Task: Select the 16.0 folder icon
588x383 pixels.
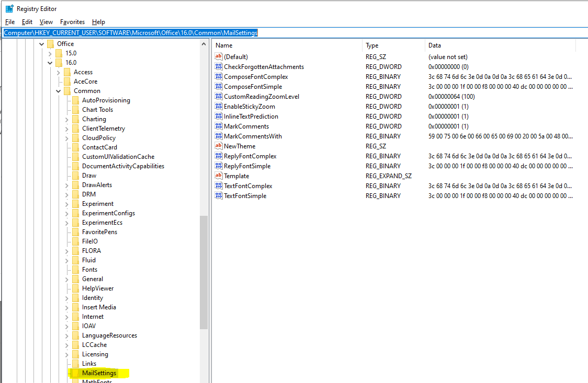Action: click(59, 63)
